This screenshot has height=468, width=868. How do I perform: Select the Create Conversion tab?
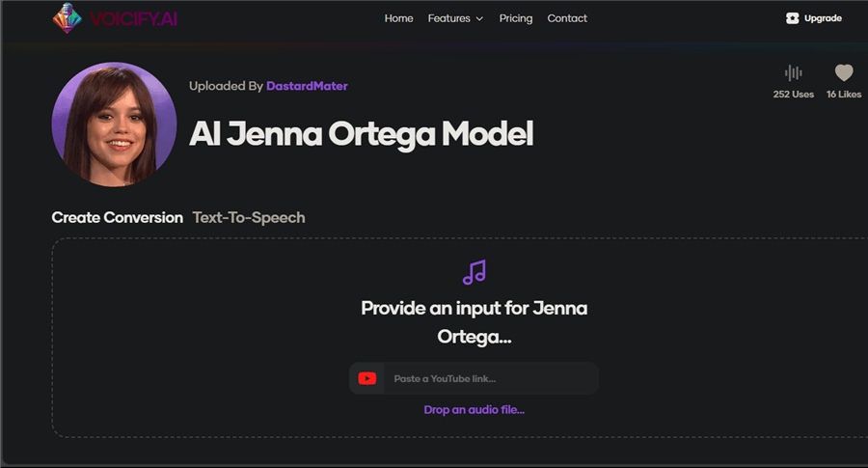pyautogui.click(x=118, y=218)
